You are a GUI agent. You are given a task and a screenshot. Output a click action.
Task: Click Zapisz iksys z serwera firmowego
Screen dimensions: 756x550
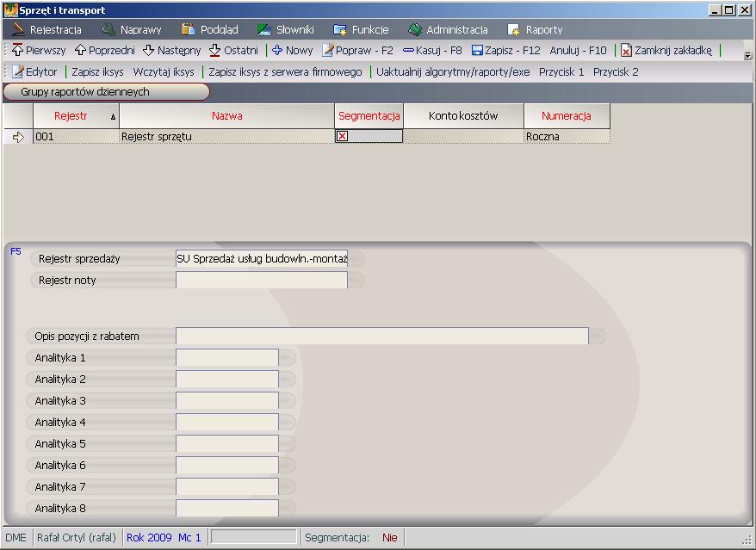(285, 71)
